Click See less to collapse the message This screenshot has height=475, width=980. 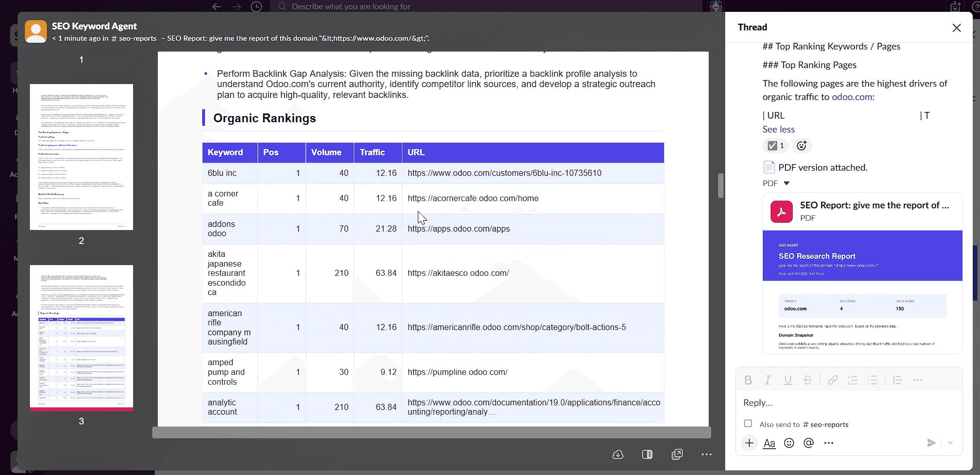coord(778,129)
